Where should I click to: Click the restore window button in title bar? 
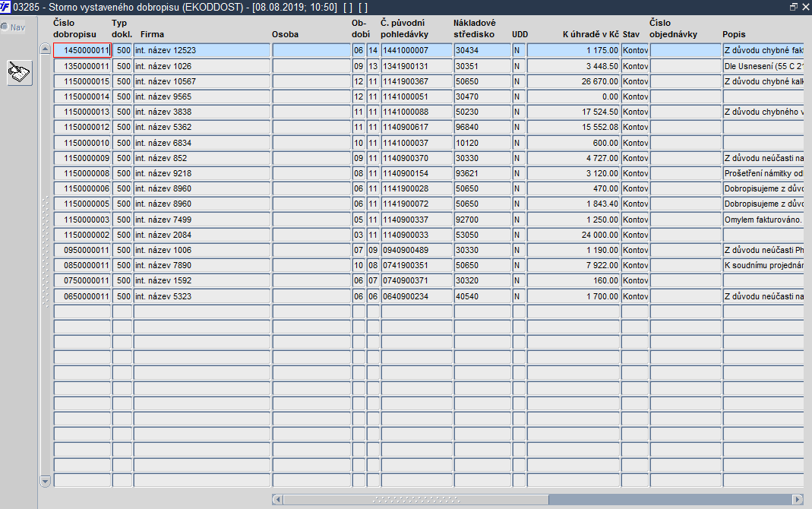point(793,8)
